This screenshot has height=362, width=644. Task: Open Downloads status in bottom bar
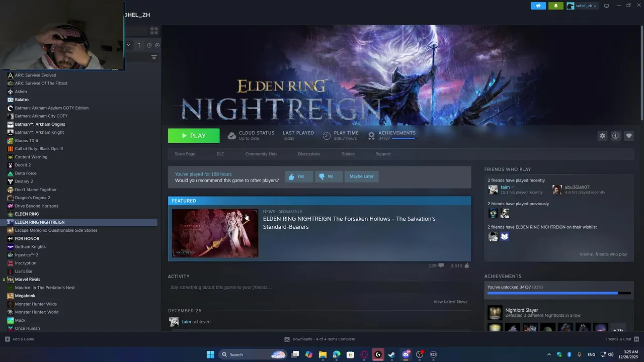click(x=319, y=339)
